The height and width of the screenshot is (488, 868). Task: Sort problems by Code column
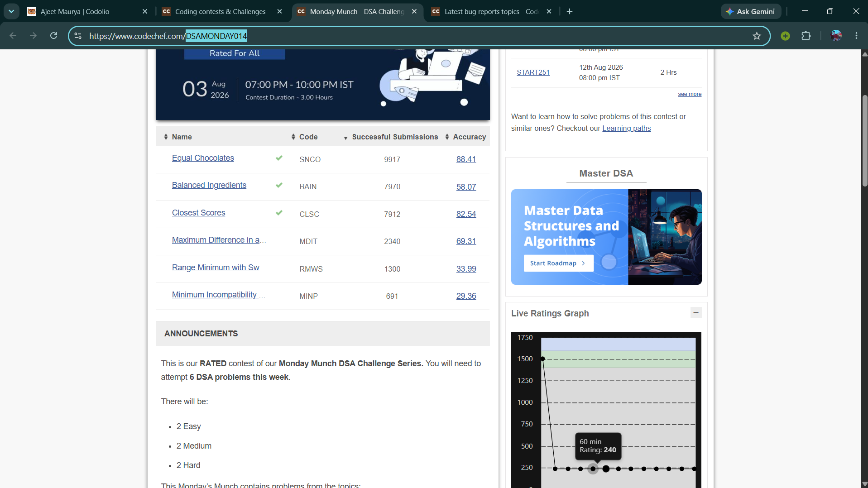pos(304,137)
